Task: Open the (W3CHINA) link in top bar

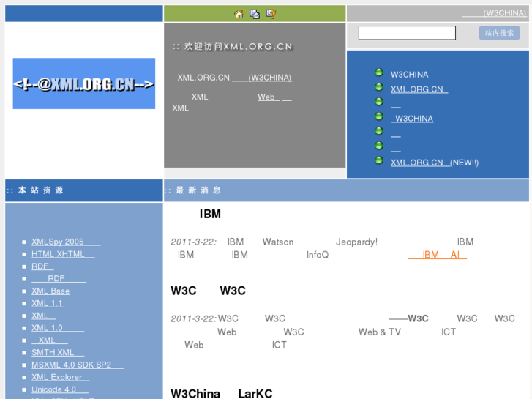Action: tap(495, 13)
